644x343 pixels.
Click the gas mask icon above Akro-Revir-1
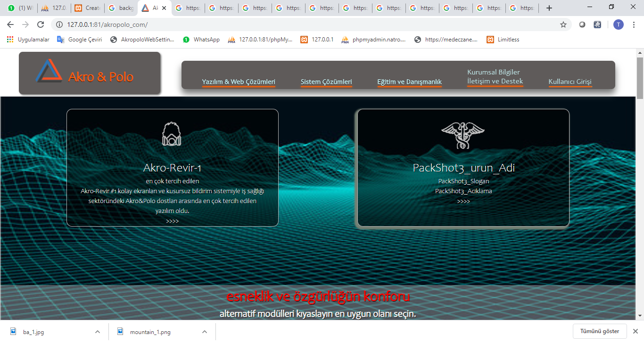(172, 134)
